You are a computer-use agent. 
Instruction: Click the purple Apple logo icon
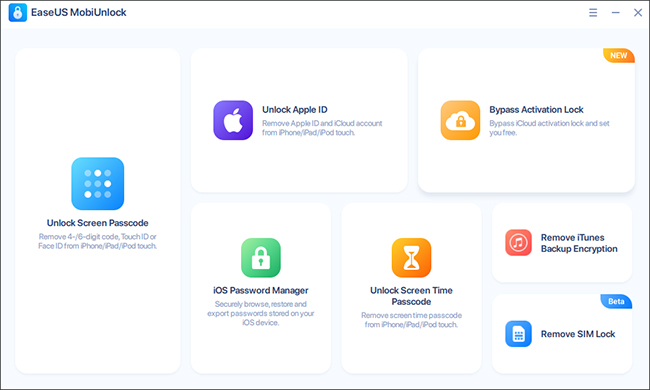coord(233,120)
